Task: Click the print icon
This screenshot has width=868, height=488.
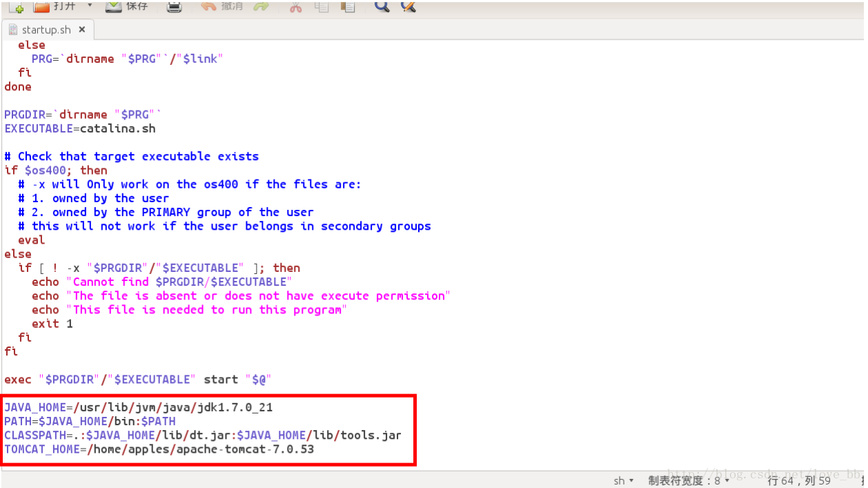Action: click(175, 7)
